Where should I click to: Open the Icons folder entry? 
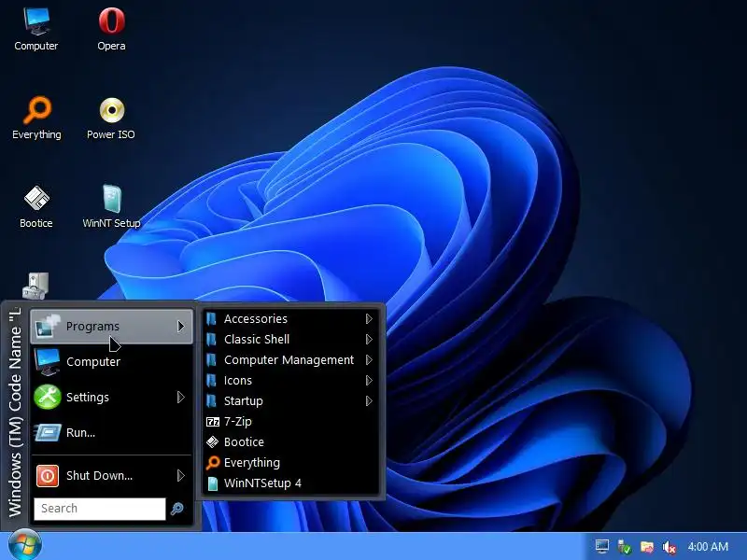point(290,381)
